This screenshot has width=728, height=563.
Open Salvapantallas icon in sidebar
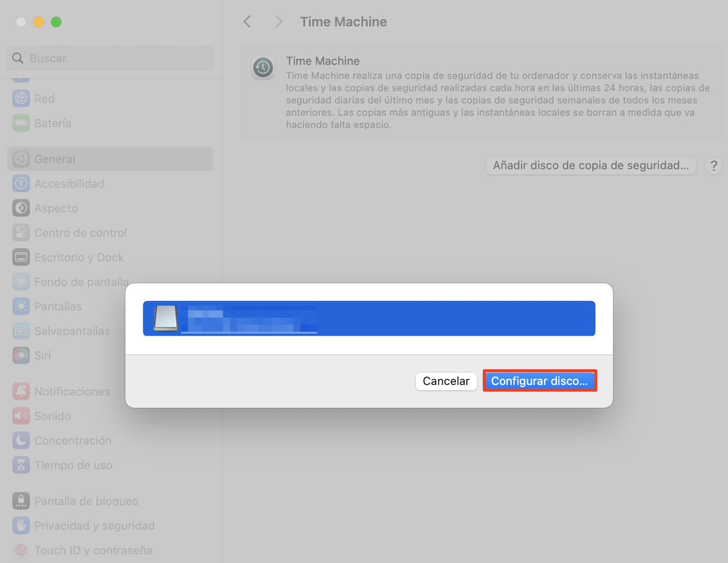pos(21,331)
